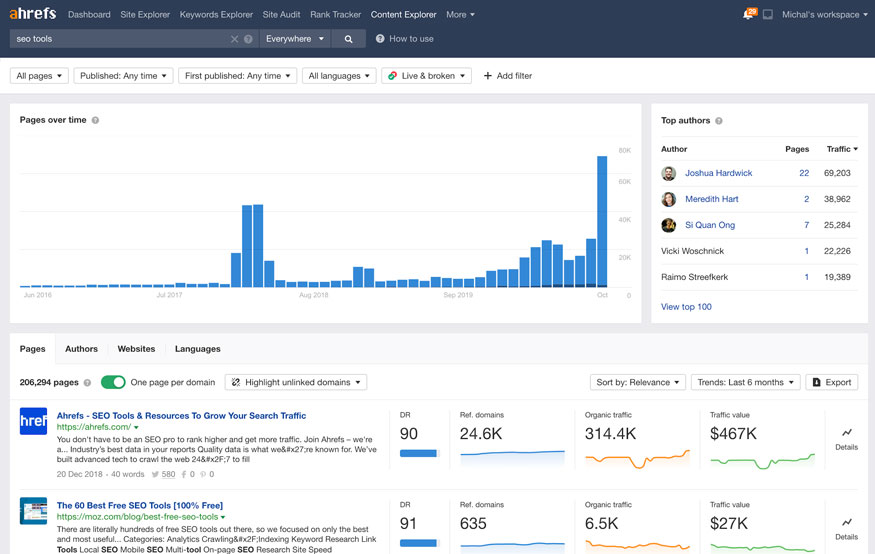The height and width of the screenshot is (554, 875).
Task: Click the How to use question-mark icon
Action: point(380,38)
